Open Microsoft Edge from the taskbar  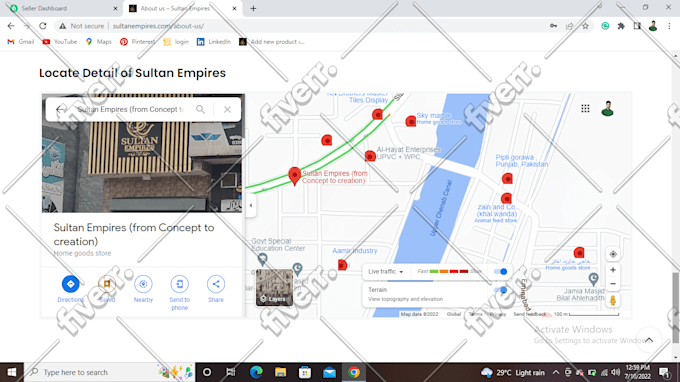click(x=256, y=372)
